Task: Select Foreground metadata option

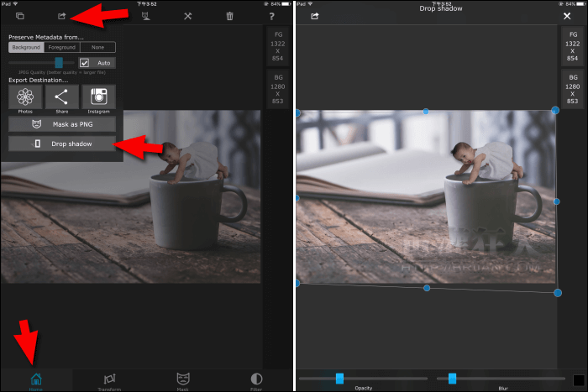Action: [61, 48]
